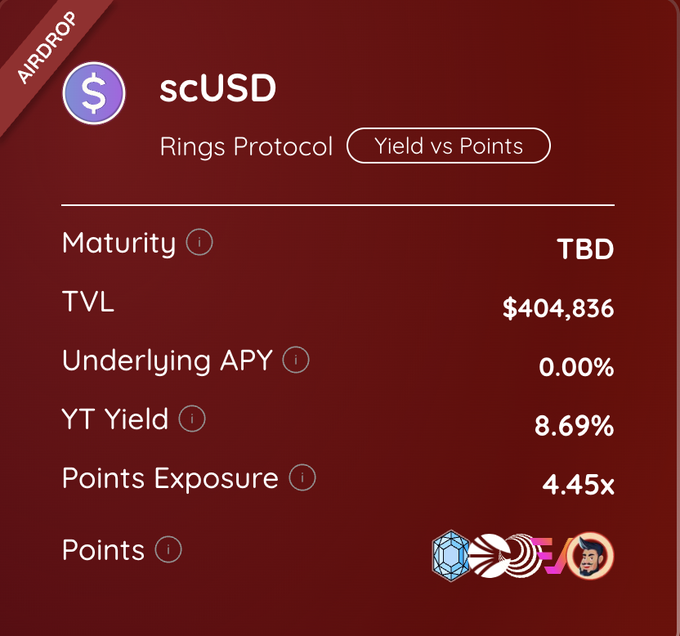Click the pink-orange gradient logo points icon
Image resolution: width=680 pixels, height=636 pixels.
click(x=550, y=556)
